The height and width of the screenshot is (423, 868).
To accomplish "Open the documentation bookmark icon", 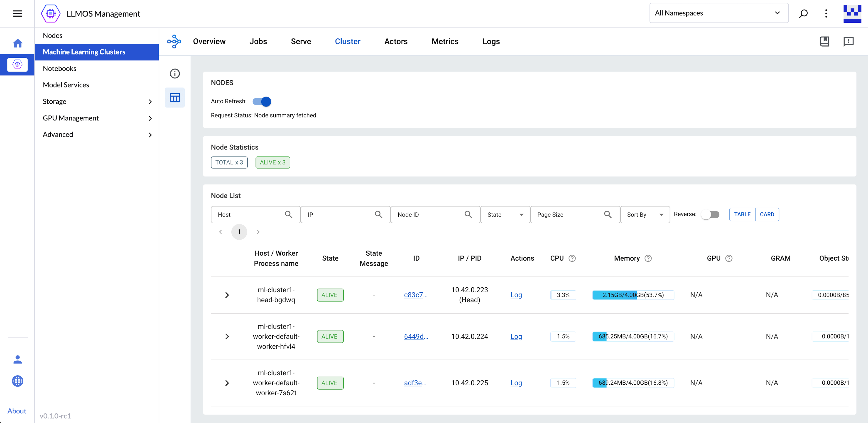I will pos(824,42).
